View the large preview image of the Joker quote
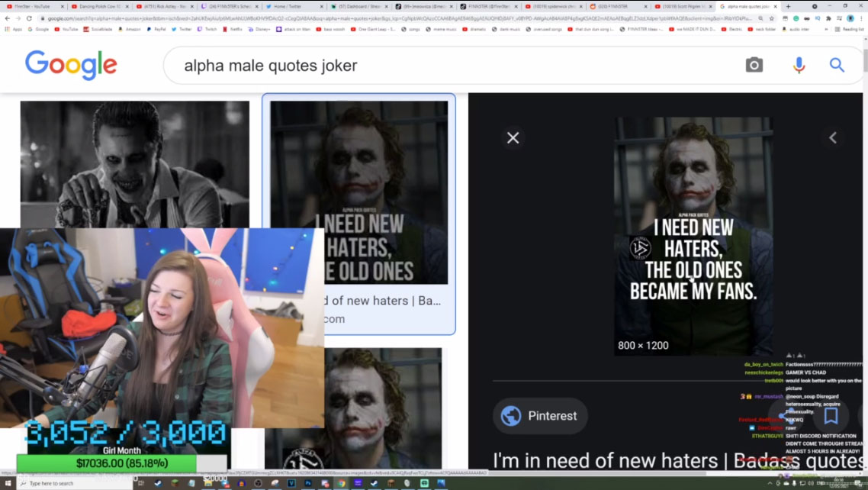The image size is (868, 490). (x=693, y=237)
